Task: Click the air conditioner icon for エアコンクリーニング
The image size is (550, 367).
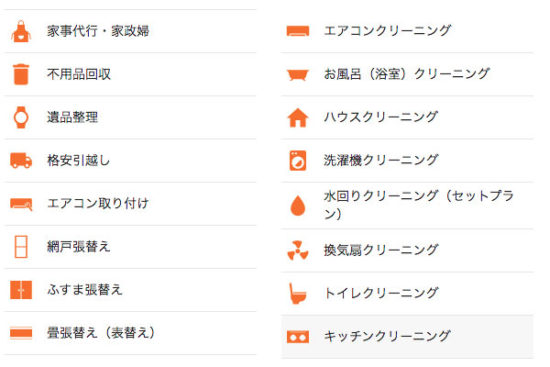Action: click(x=298, y=31)
